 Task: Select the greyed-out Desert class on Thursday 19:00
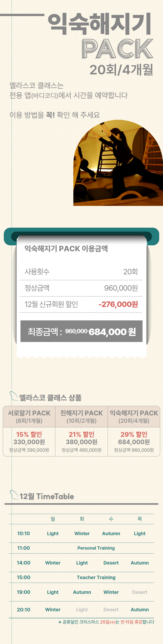click(x=139, y=592)
